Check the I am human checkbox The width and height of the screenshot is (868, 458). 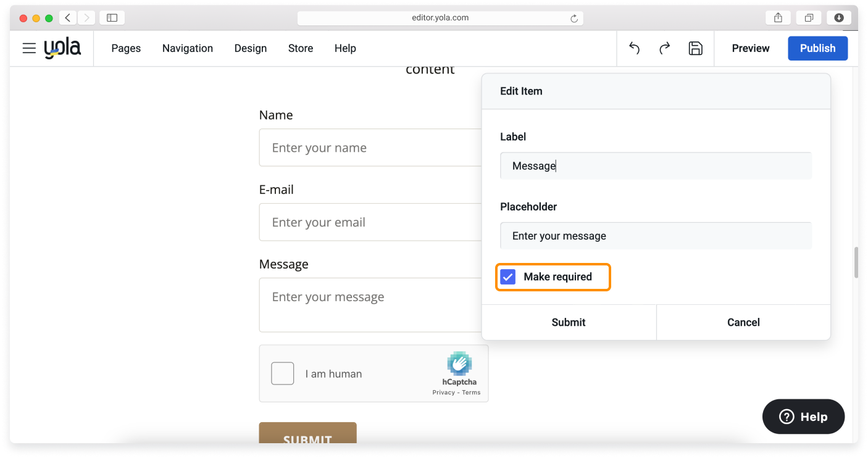pyautogui.click(x=283, y=373)
